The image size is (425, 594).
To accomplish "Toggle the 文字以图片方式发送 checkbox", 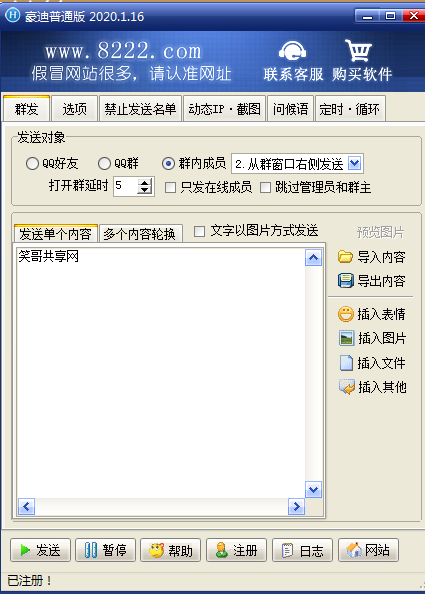I will 199,231.
